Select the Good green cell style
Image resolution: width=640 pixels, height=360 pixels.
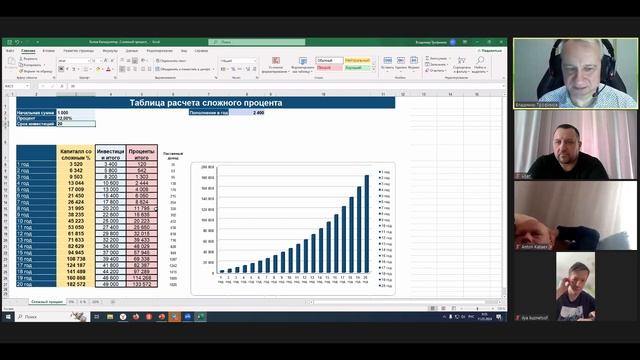coord(358,68)
